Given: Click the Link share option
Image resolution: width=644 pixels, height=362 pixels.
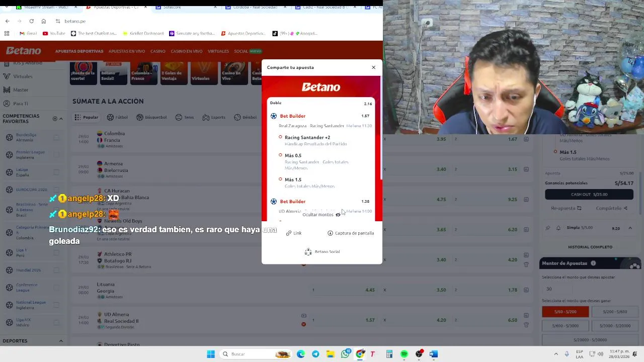Looking at the screenshot, I should pyautogui.click(x=294, y=233).
